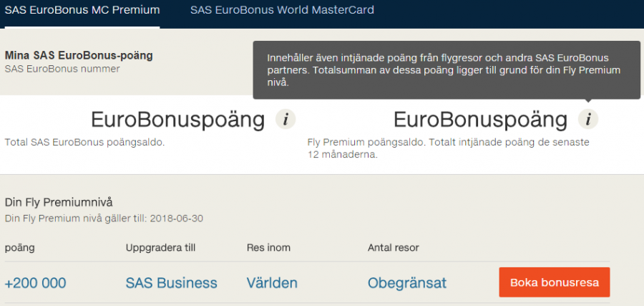Click the Din Fly Premiumnivå heading
The image size is (644, 306).
point(59,202)
